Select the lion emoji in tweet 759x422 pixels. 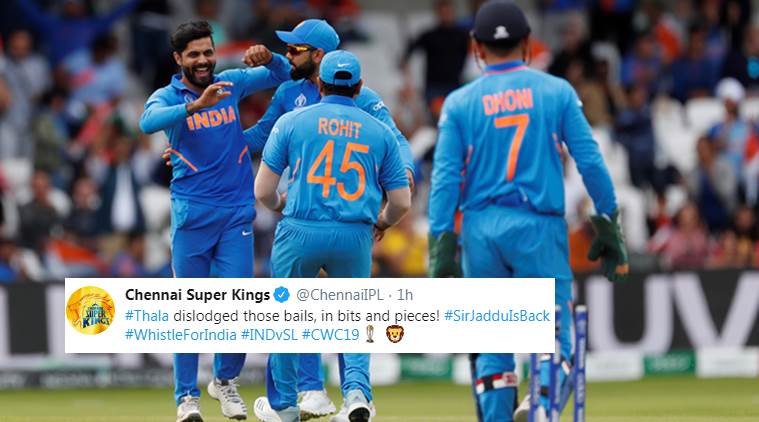(395, 334)
